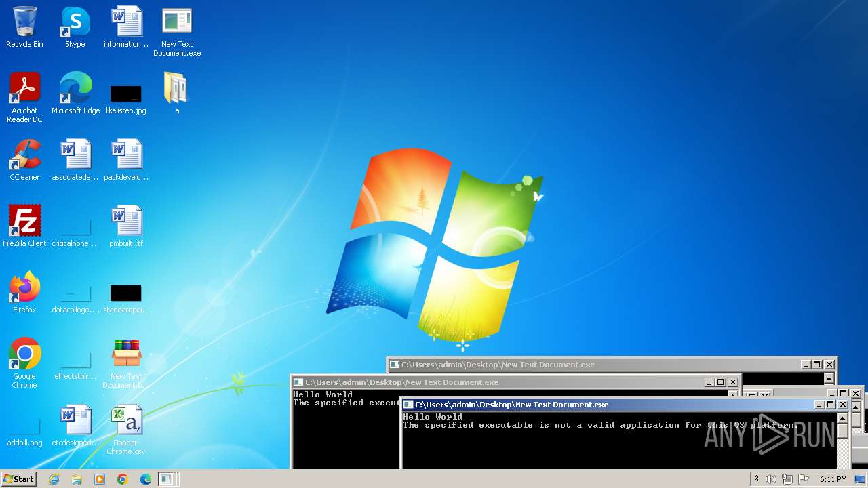Launch CCleaner from desktop
Viewport: 868px width, 488px height.
pyautogui.click(x=24, y=160)
